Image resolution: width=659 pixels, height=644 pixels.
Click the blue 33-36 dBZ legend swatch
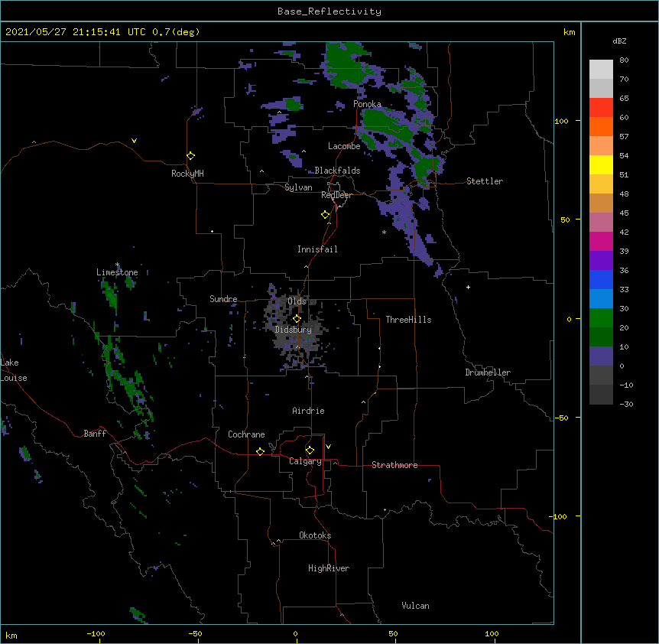click(x=601, y=279)
